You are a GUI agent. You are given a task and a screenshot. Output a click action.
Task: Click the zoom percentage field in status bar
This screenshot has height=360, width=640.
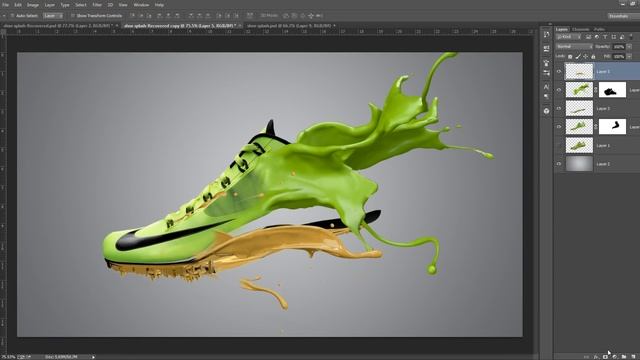pyautogui.click(x=8, y=357)
